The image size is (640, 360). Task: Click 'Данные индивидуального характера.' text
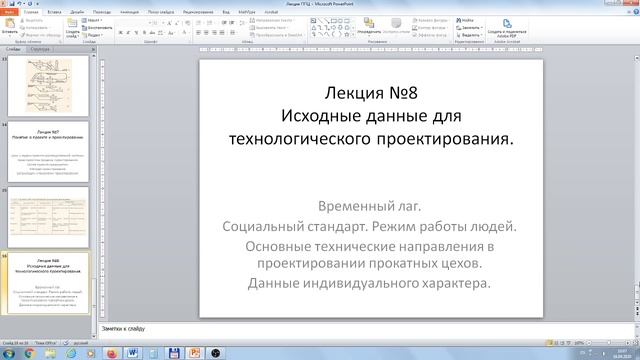point(369,283)
